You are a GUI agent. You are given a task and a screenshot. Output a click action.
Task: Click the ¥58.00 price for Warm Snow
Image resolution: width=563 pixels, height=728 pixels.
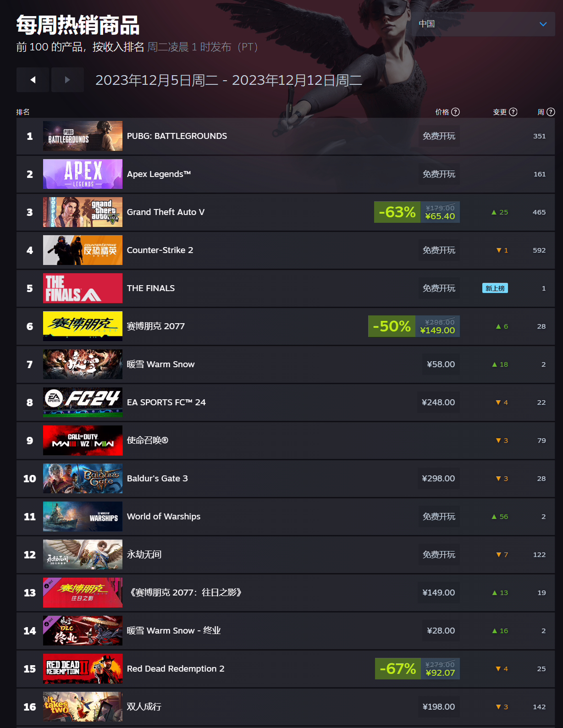[x=441, y=364]
